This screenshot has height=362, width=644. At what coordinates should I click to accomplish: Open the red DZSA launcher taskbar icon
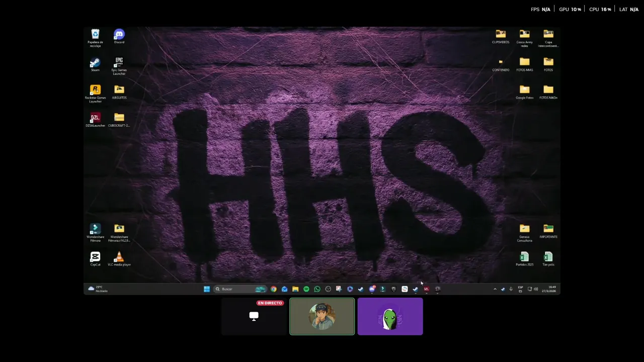tap(426, 289)
